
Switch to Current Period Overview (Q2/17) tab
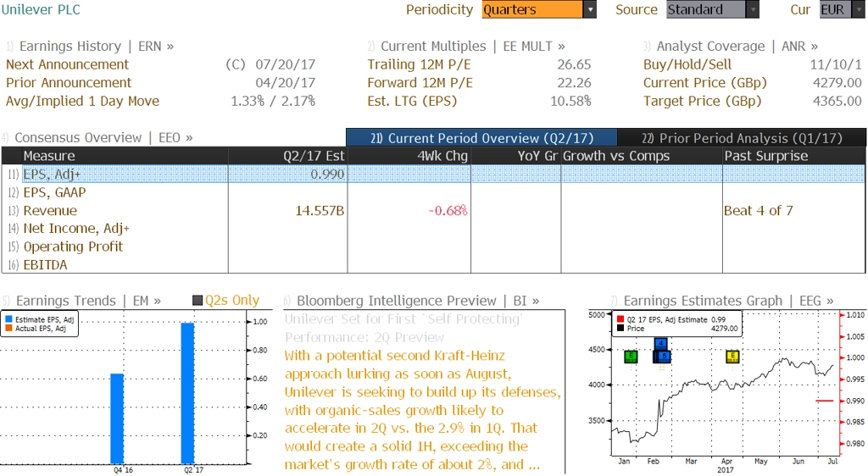(481, 138)
